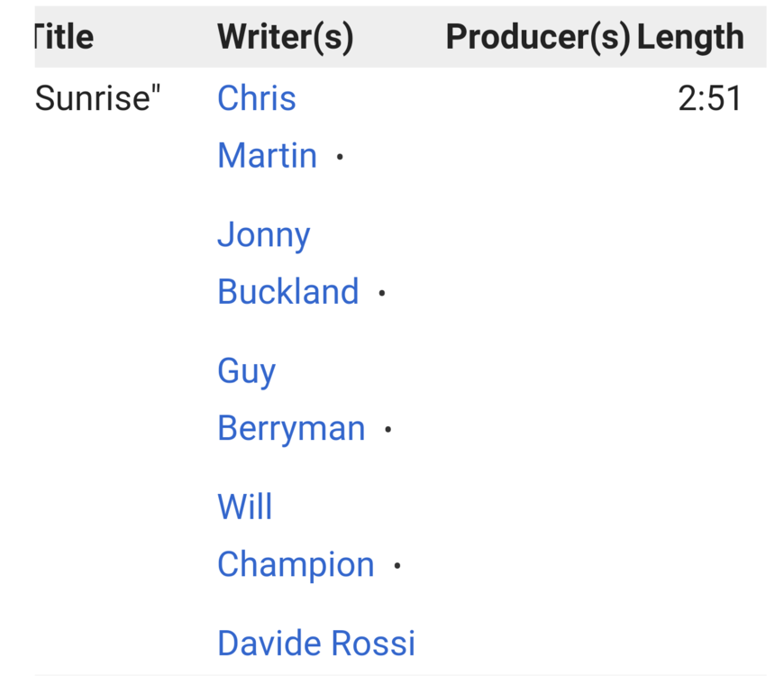Viewport: 784px width, 676px height.
Task: Click the Length column header
Action: pyautogui.click(x=690, y=37)
